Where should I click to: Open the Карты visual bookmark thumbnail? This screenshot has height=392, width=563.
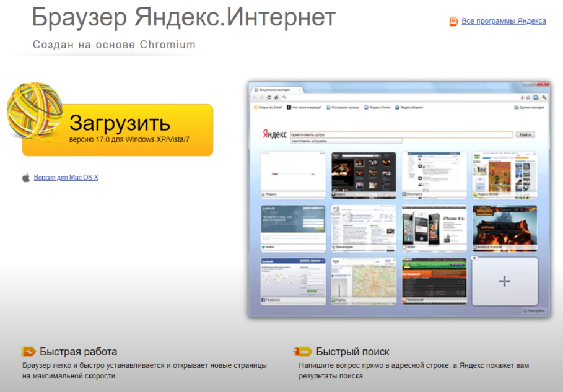coord(364,281)
